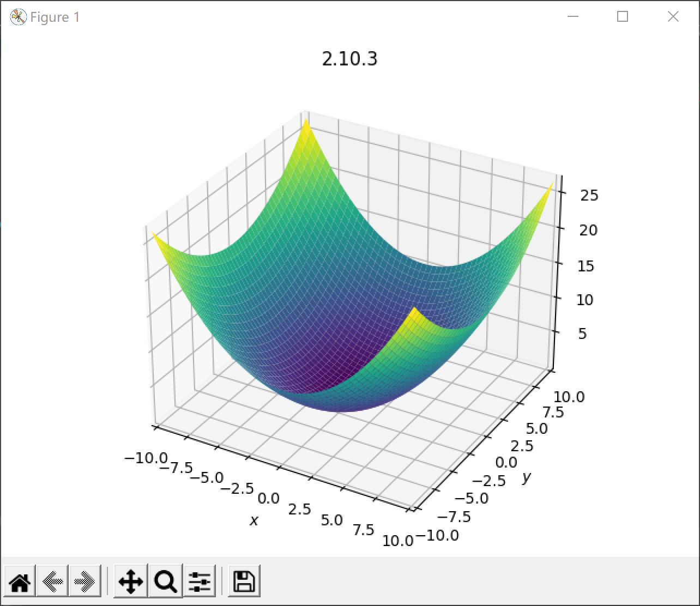Click the y-axis tick label −5.0
Image resolution: width=700 pixels, height=606 pixels.
coord(471,498)
